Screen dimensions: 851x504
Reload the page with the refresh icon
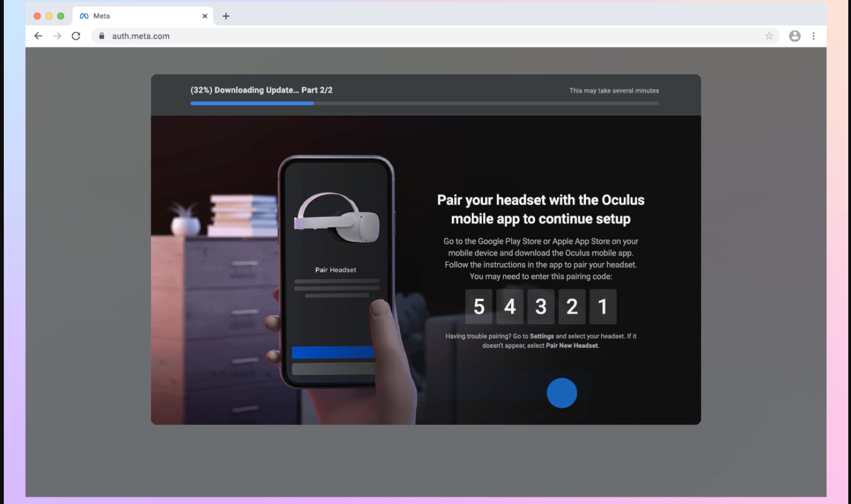click(76, 36)
